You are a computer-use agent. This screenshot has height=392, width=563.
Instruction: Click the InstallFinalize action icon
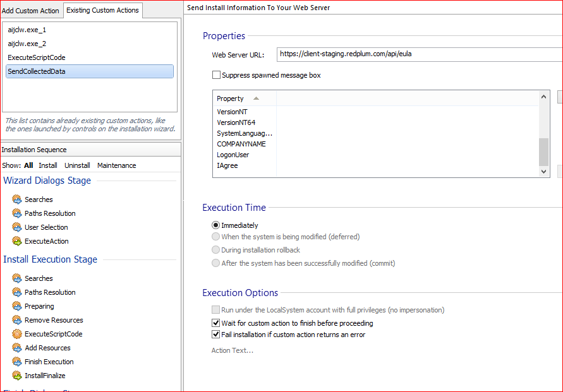[16, 376]
